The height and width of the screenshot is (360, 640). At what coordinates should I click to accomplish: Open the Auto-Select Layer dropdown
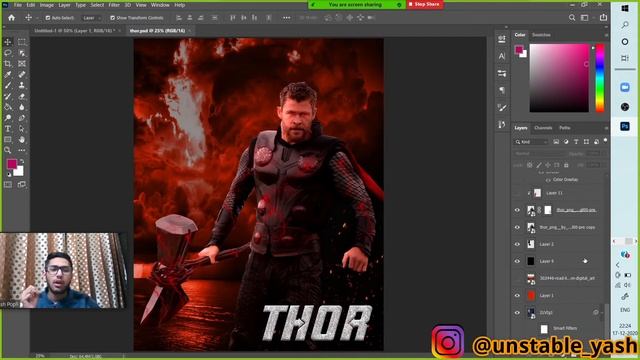click(x=91, y=18)
